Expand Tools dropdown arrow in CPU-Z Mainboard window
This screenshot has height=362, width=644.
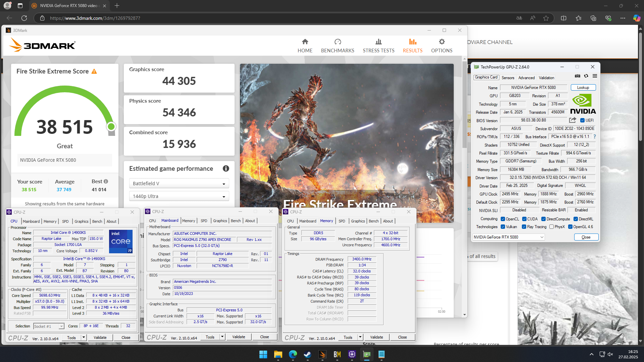point(222,337)
